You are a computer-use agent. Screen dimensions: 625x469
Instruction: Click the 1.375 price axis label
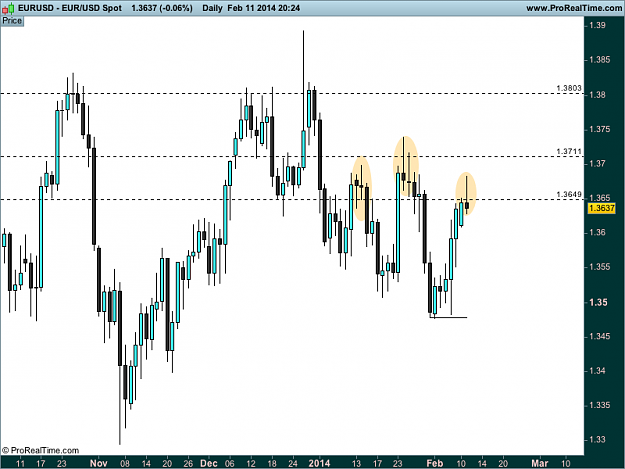pos(599,129)
